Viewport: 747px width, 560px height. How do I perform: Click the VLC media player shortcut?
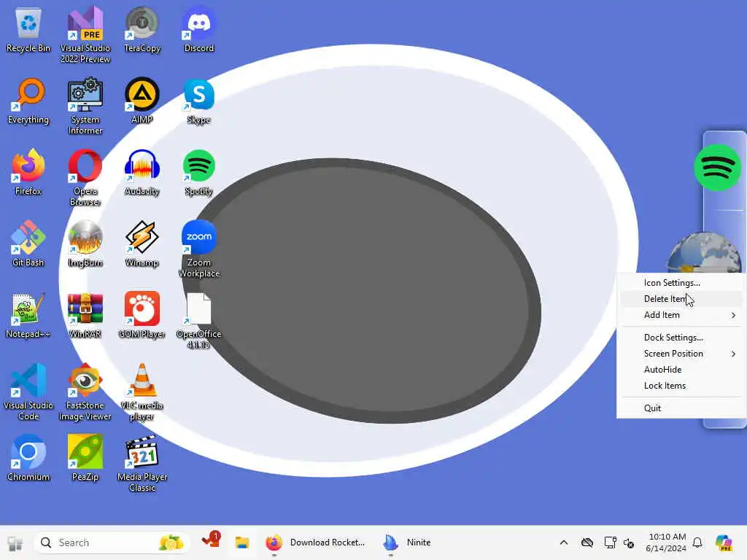coord(142,392)
